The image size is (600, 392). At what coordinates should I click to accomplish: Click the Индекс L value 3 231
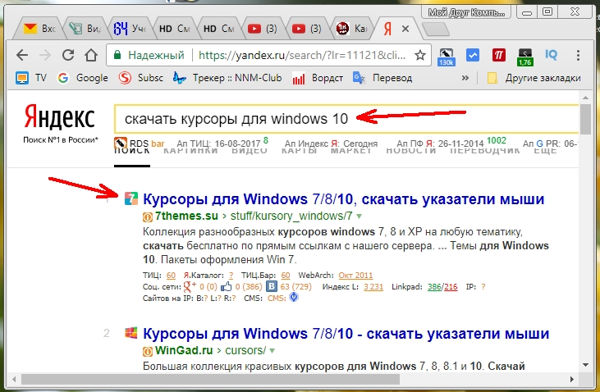pyautogui.click(x=373, y=287)
